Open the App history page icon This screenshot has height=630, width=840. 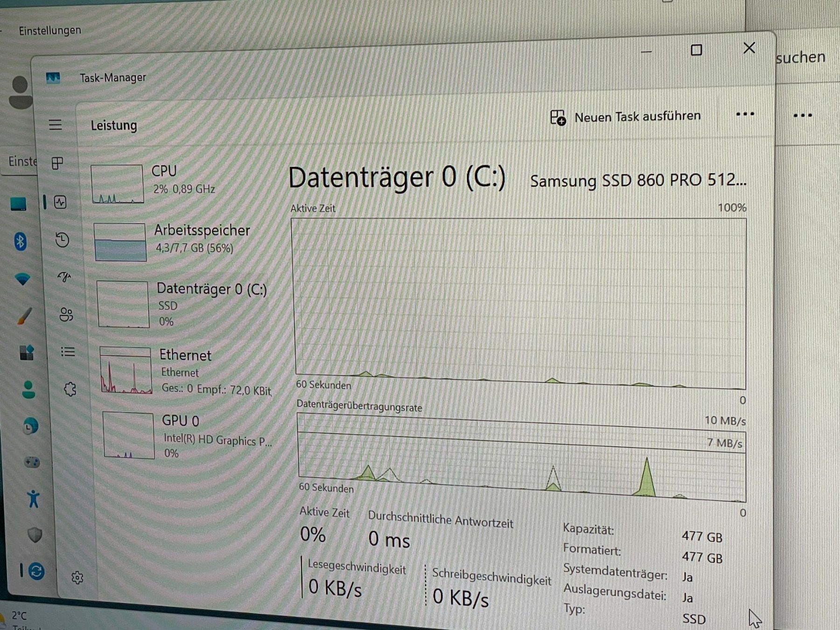[62, 239]
